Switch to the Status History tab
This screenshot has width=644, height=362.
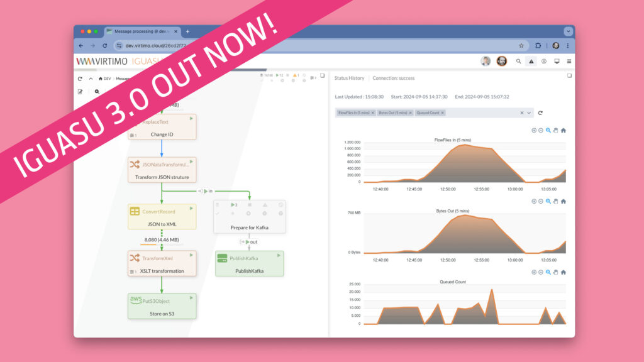pos(349,78)
